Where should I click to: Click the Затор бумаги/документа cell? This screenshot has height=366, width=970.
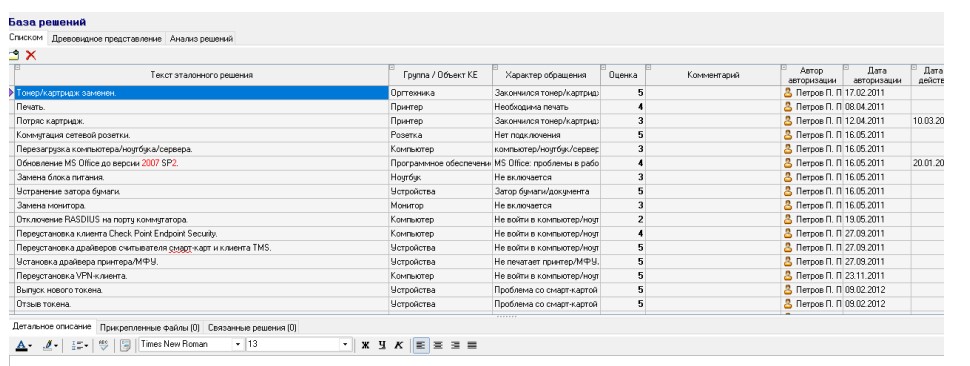tap(546, 191)
